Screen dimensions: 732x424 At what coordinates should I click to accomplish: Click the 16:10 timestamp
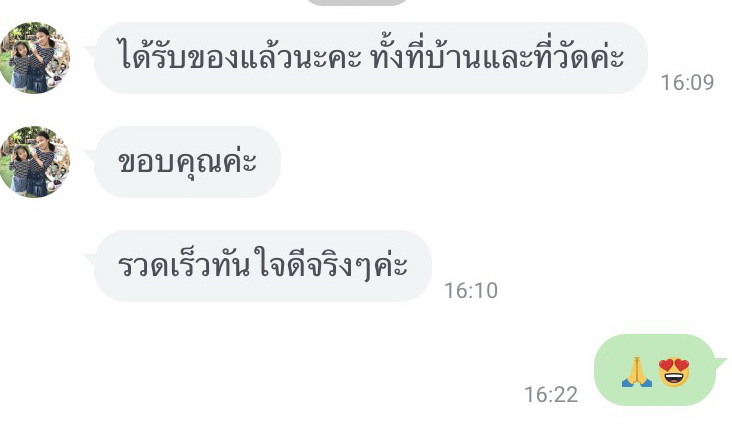click(471, 290)
